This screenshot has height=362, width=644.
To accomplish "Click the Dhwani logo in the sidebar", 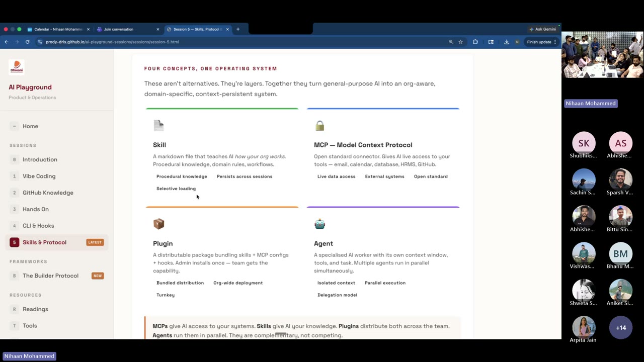I will (16, 66).
